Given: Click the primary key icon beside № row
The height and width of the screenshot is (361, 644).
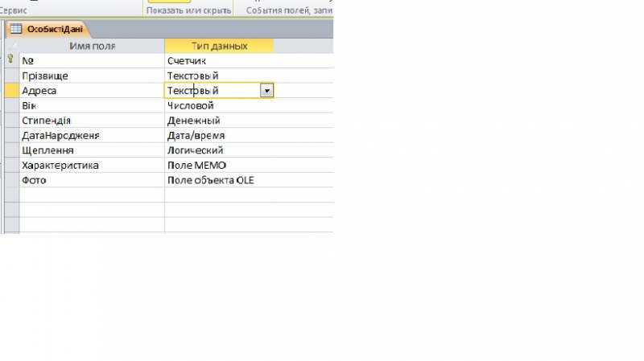Looking at the screenshot, I should (x=10, y=59).
